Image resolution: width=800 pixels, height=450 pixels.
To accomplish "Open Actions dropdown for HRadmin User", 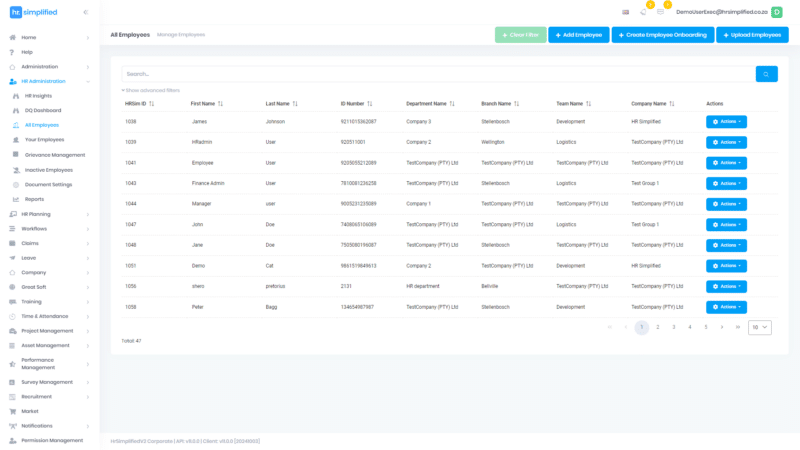I will (726, 142).
